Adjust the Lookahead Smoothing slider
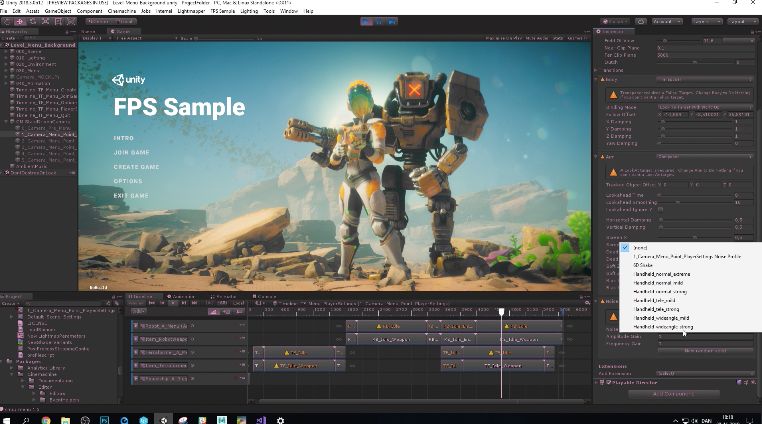The width and height of the screenshot is (762, 424). point(695,202)
